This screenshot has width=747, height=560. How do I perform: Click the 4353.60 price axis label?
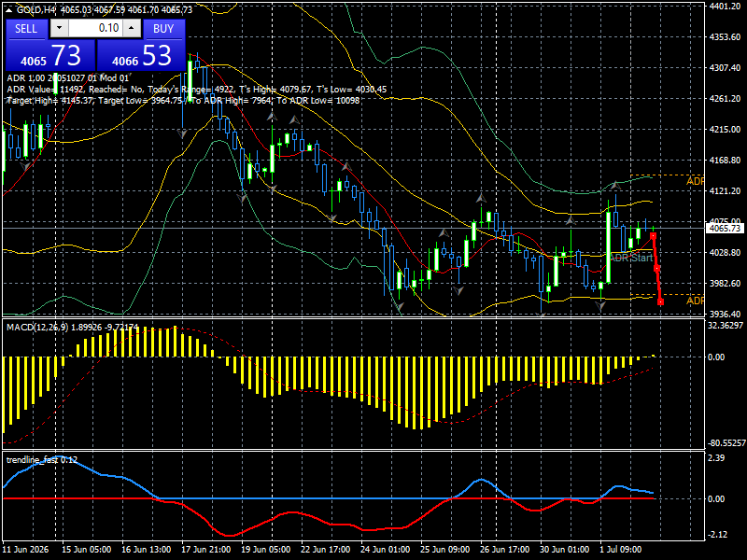click(725, 36)
